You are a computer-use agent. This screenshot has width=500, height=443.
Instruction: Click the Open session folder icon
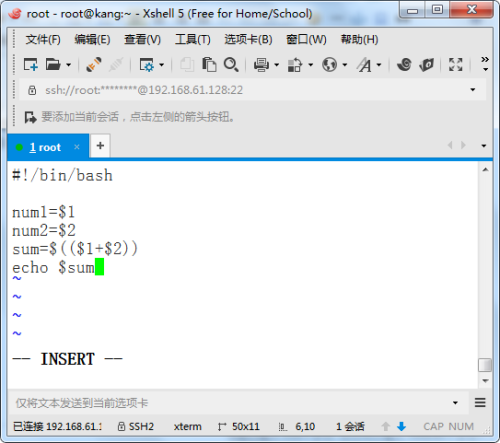coord(53,64)
